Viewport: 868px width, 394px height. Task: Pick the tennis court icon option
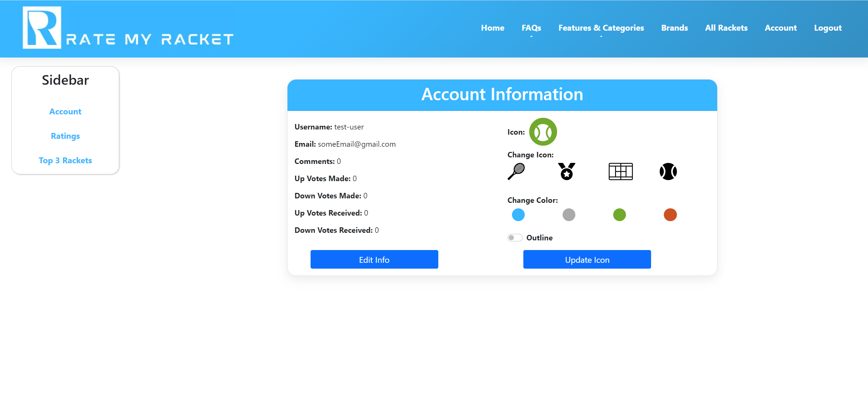620,172
